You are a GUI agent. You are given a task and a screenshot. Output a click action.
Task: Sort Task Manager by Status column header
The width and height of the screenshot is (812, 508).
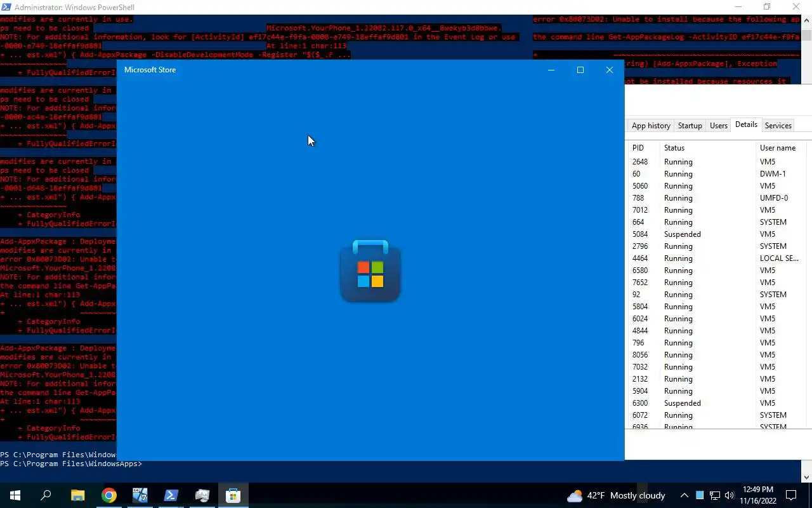(x=707, y=148)
